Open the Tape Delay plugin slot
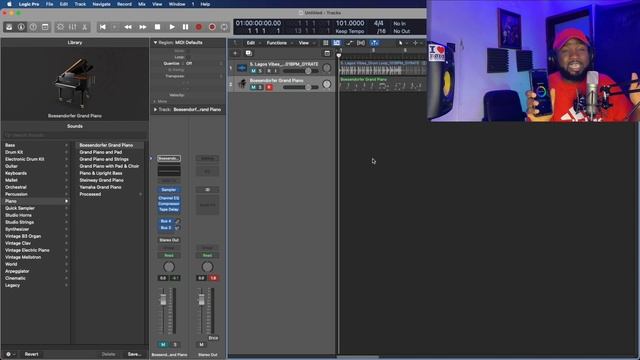Image resolution: width=640 pixels, height=360 pixels. coord(169,209)
